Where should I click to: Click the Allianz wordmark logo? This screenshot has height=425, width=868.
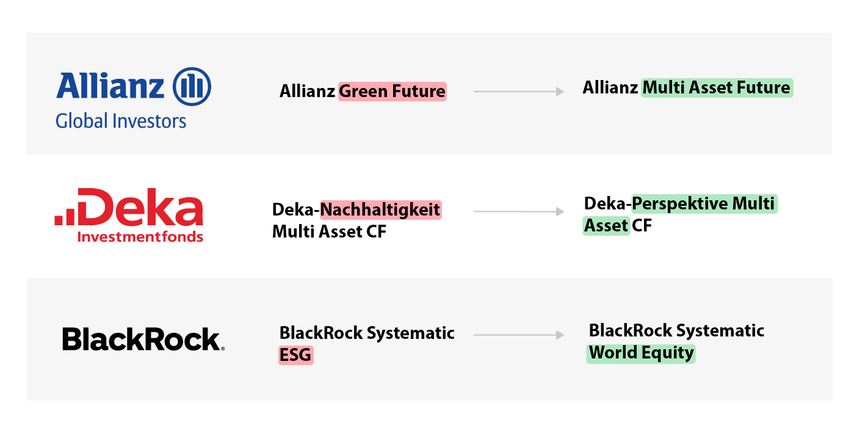click(110, 86)
